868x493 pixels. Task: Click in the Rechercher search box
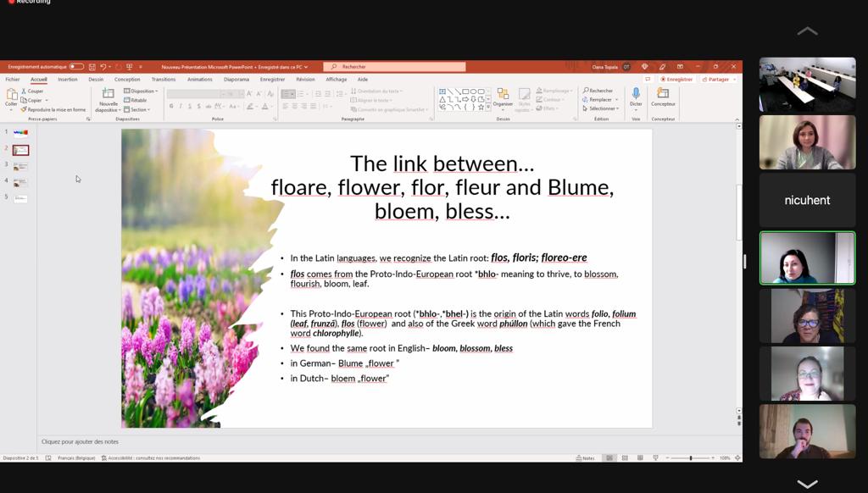pos(398,67)
